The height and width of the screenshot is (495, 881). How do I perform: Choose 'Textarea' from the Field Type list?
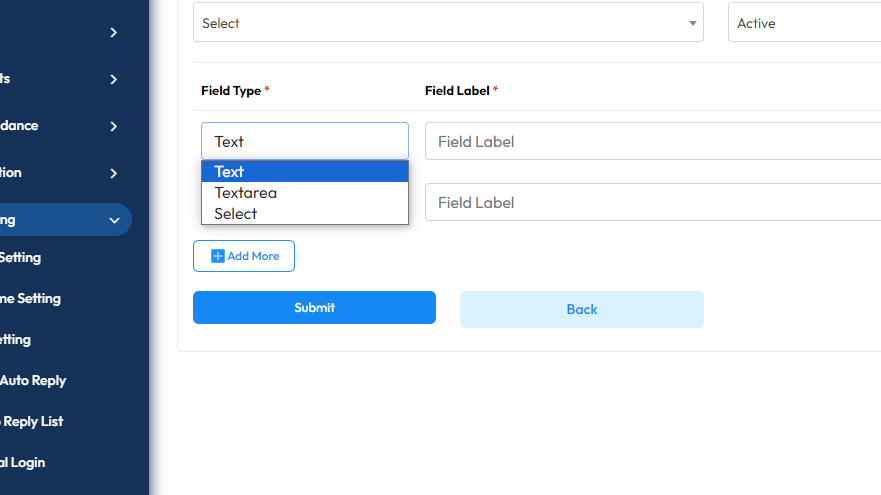coord(305,193)
